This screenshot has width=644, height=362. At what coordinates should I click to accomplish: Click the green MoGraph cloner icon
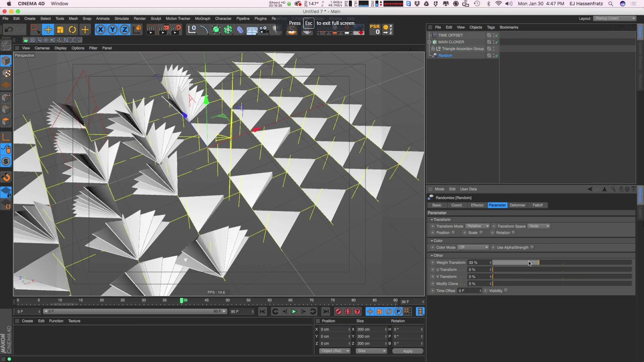228,30
